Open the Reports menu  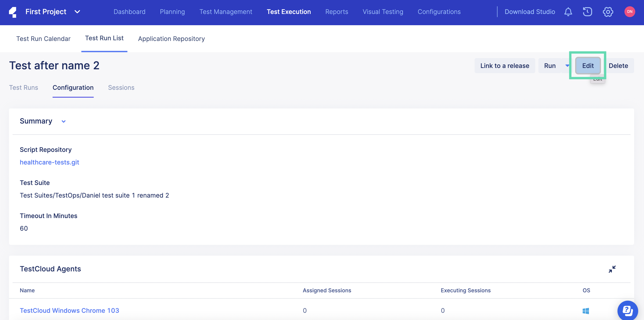coord(337,12)
